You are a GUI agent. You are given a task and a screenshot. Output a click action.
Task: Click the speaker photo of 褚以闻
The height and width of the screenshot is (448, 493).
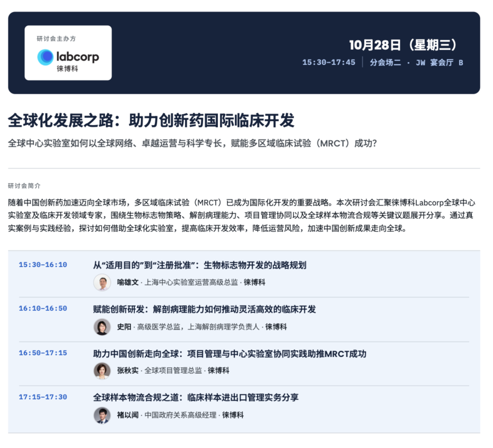102,415
